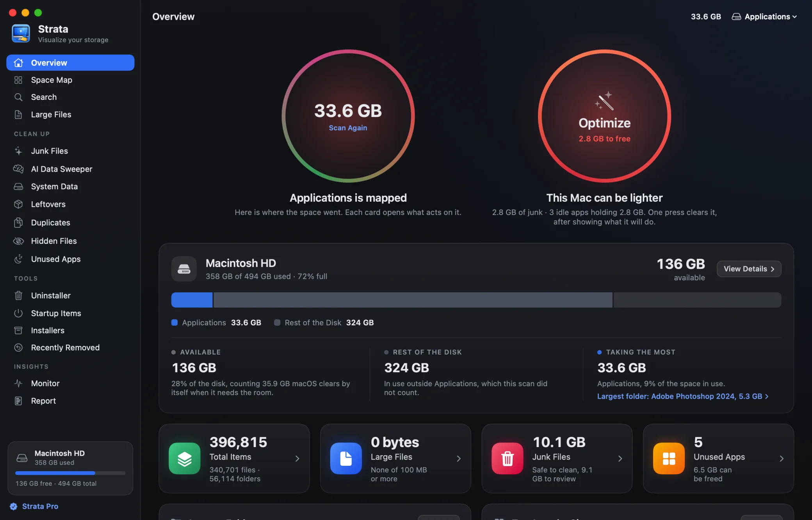
Task: Click the Macintosh HD widget in sidebar
Action: pos(70,468)
